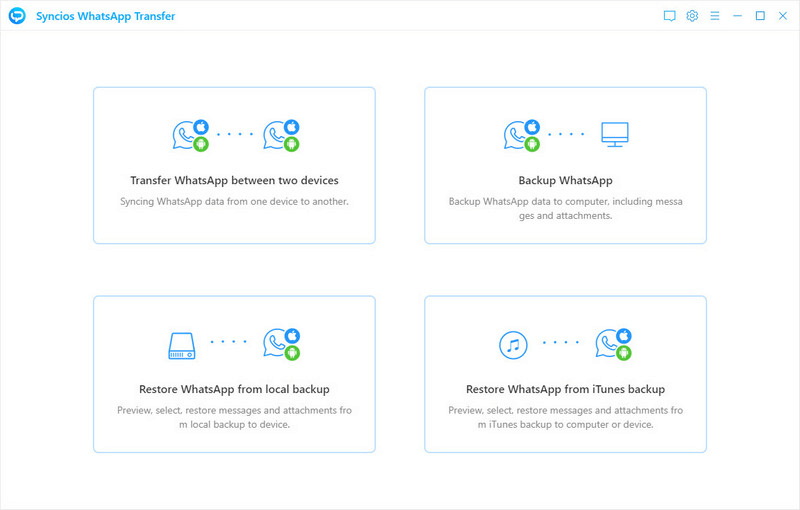
Task: Click source device WhatsApp icon in Transfer card
Action: tap(189, 135)
